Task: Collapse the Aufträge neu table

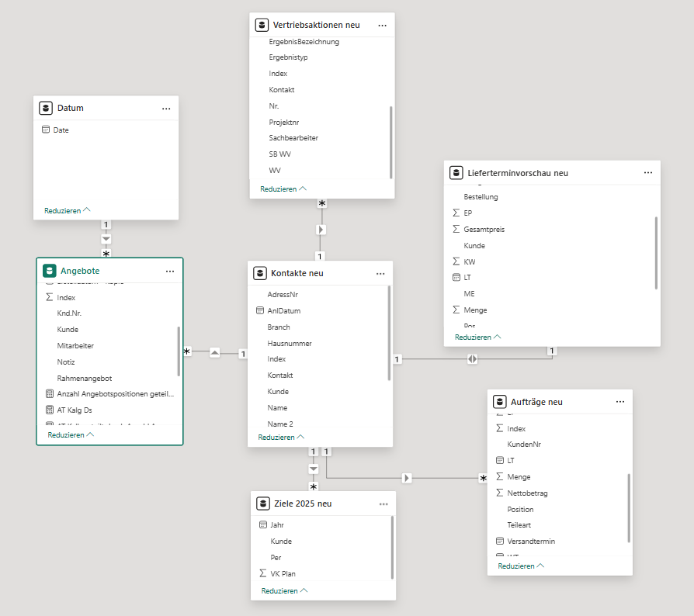Action: [520, 566]
